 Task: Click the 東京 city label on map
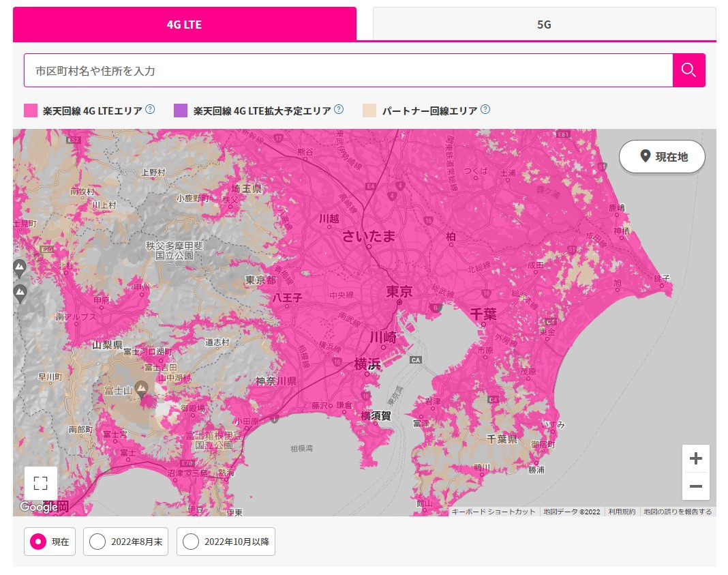pyautogui.click(x=399, y=291)
